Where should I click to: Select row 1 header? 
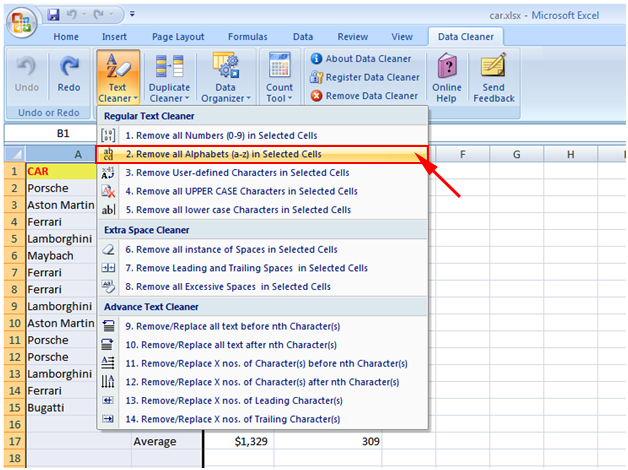tap(15, 171)
